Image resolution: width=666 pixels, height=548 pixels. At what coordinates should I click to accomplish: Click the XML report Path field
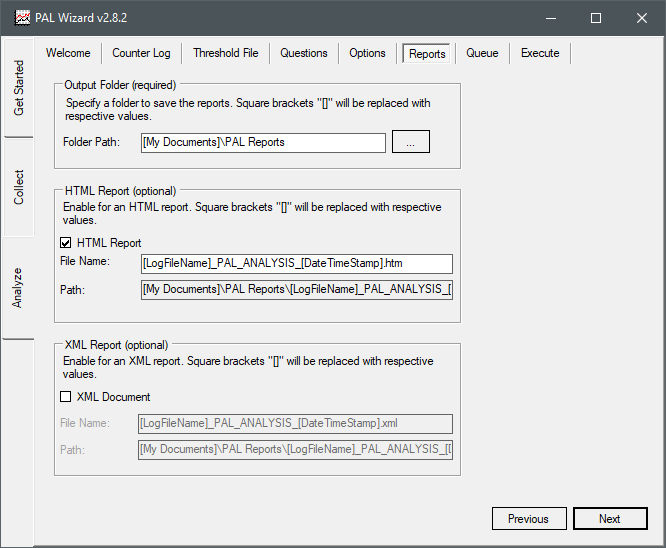pyautogui.click(x=295, y=449)
